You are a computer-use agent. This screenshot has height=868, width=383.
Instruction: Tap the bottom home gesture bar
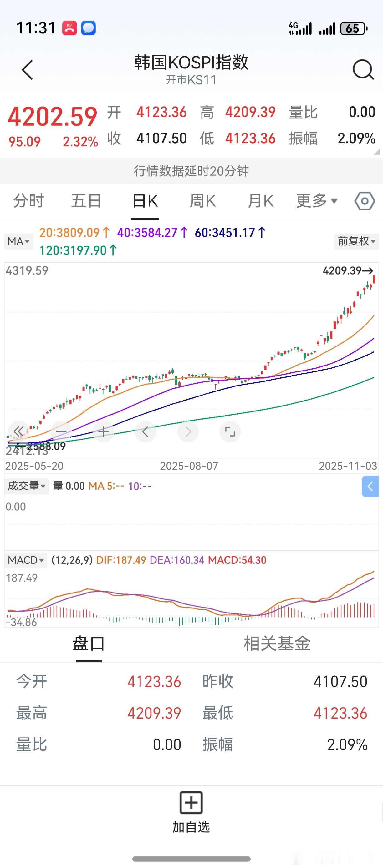(191, 859)
